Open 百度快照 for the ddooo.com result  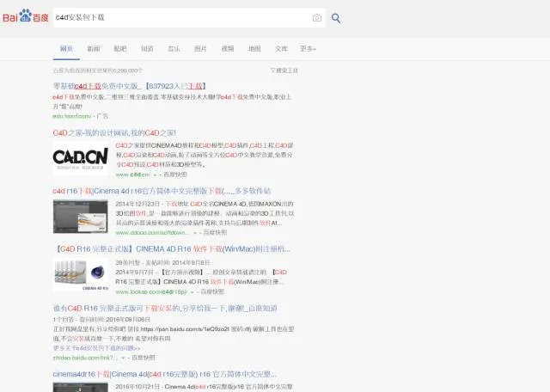(x=215, y=232)
